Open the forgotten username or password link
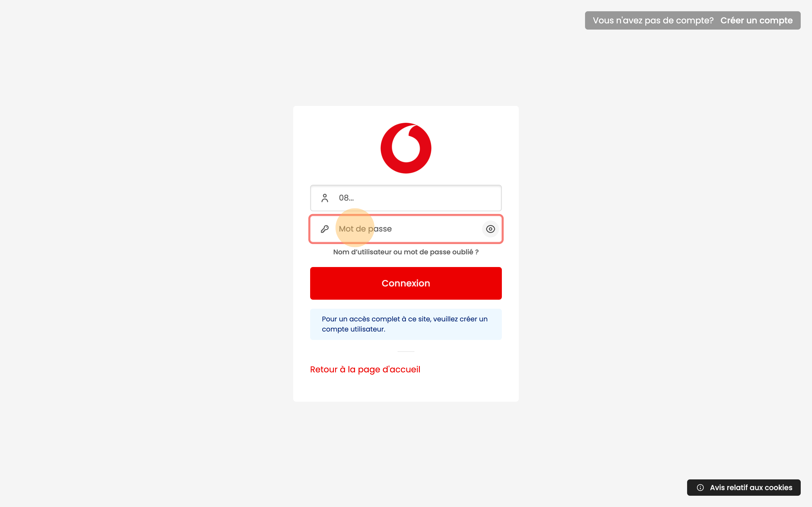The width and height of the screenshot is (812, 507). tap(406, 252)
